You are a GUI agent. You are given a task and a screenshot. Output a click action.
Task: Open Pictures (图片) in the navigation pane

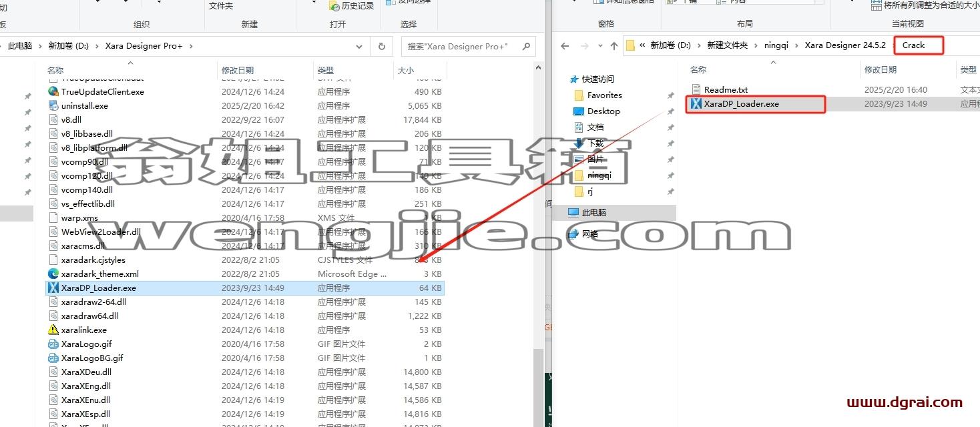tap(589, 159)
